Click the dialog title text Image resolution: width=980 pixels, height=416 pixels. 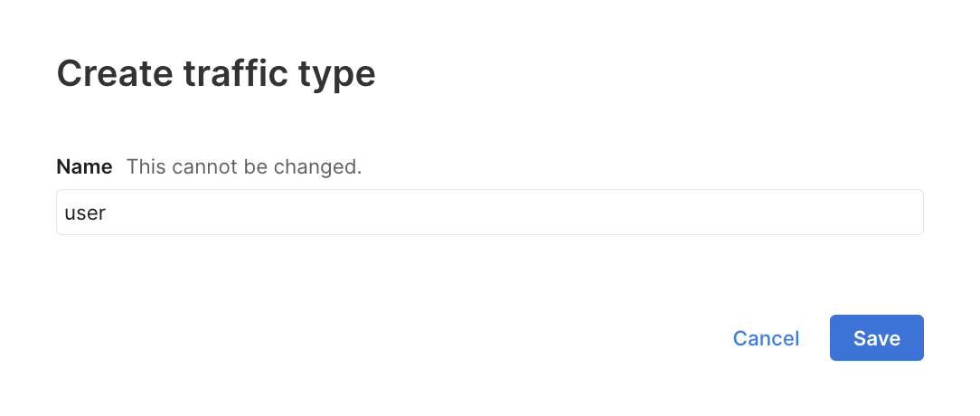coord(216,74)
